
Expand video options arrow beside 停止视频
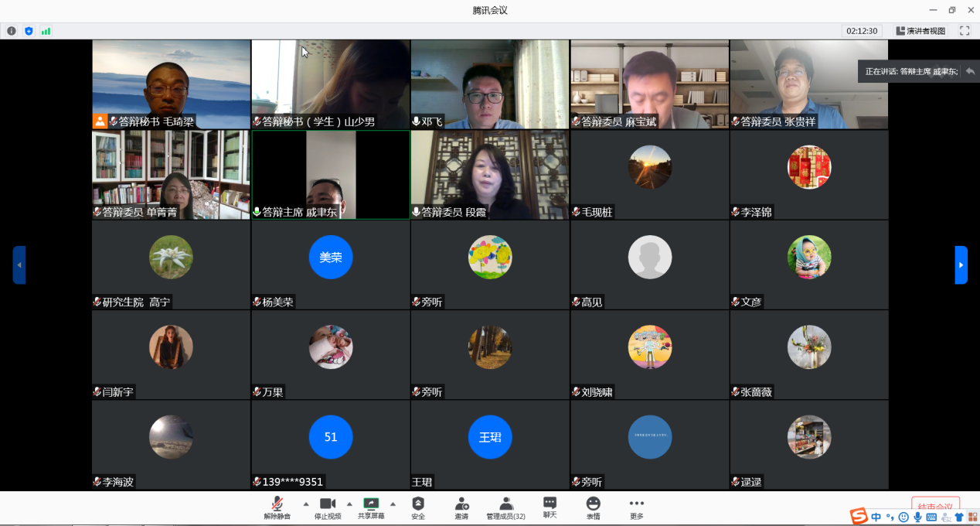(x=349, y=504)
